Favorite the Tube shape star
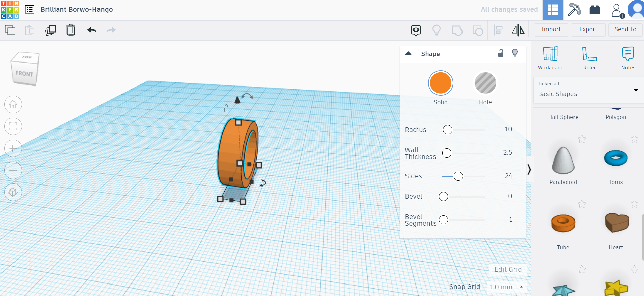The width and height of the screenshot is (644, 296). (x=582, y=204)
